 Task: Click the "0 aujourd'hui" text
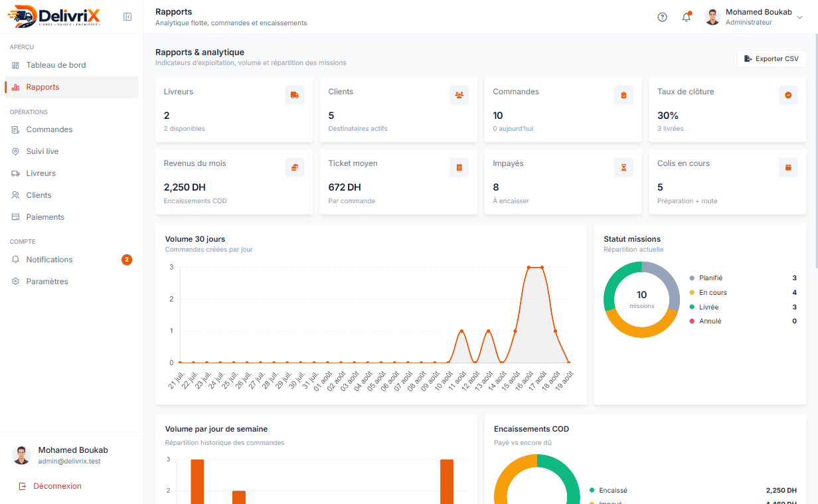(513, 129)
